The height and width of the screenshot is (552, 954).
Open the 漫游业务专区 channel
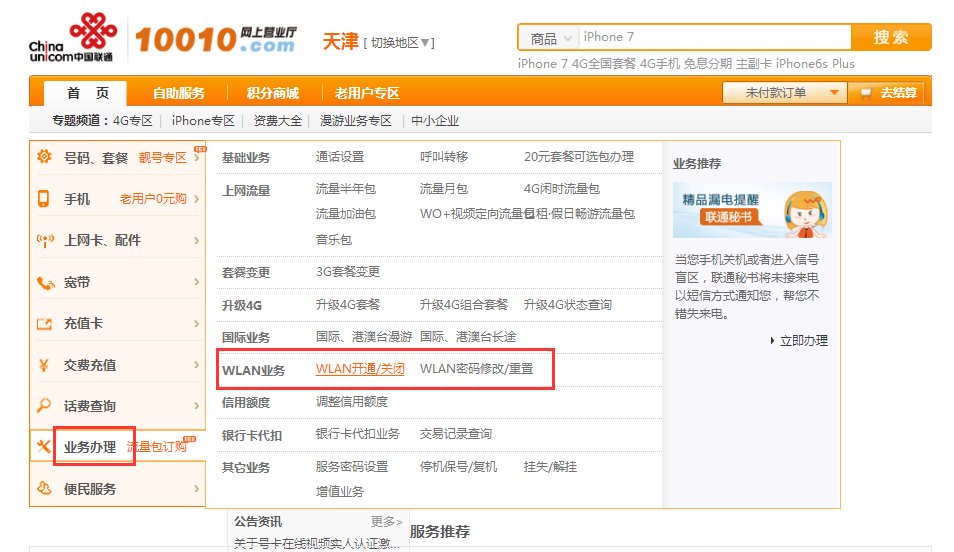[x=356, y=121]
